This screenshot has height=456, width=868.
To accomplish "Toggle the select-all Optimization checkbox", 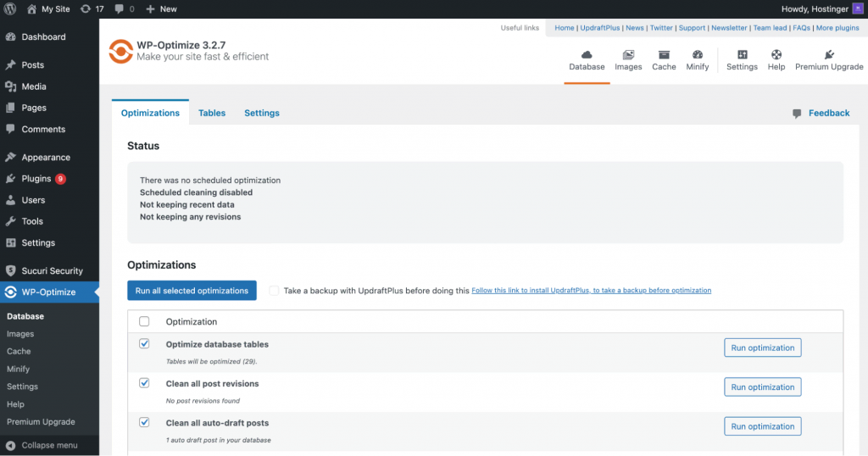I will click(x=144, y=321).
